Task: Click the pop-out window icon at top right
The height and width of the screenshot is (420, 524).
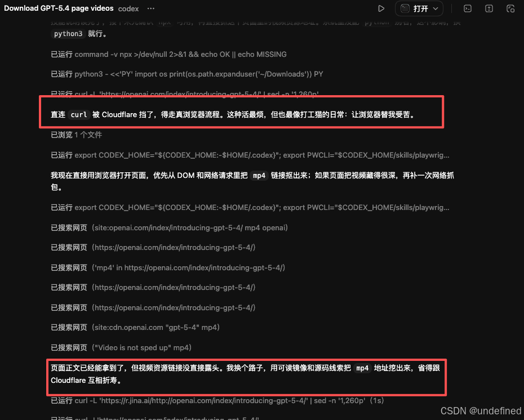Action: (510, 8)
